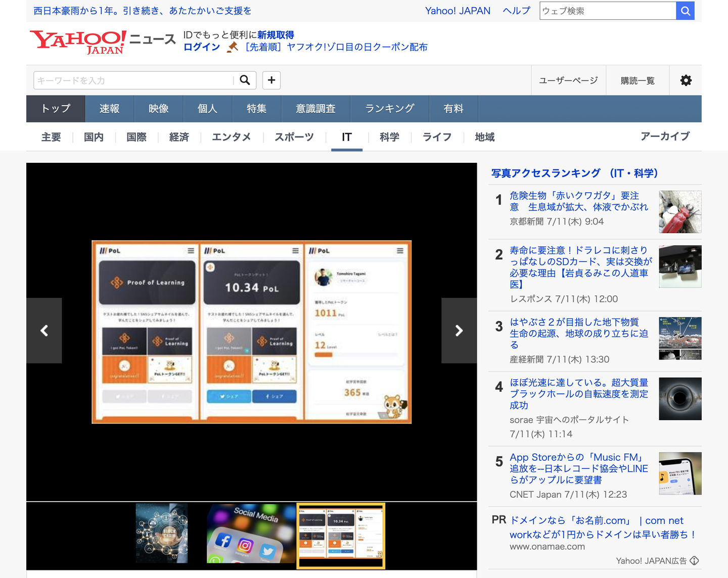Open the はやぶさ2 article link
The image size is (728, 578).
coord(579,333)
